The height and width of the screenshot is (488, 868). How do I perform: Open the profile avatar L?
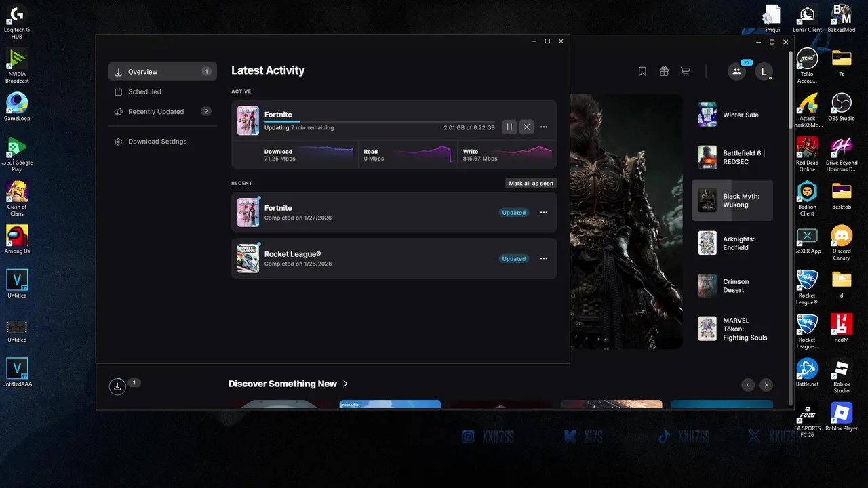point(764,71)
